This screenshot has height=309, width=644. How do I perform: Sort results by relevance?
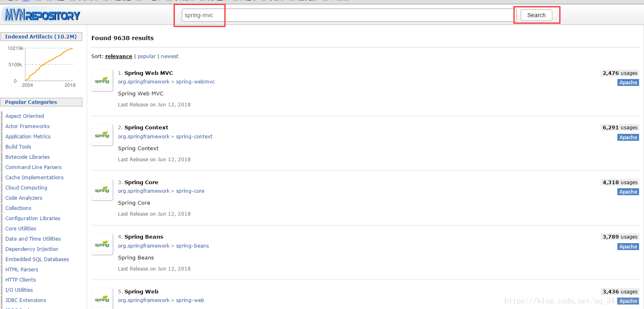pos(119,56)
